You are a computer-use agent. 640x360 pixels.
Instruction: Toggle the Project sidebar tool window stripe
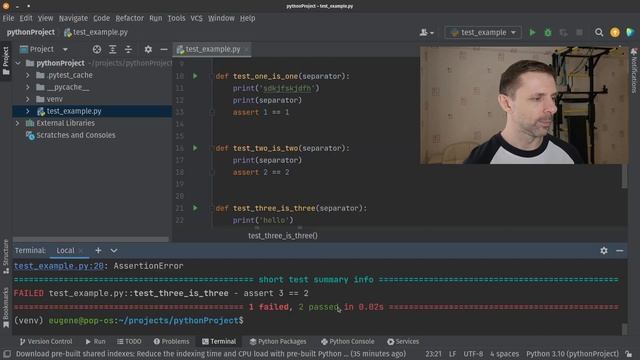[6, 61]
